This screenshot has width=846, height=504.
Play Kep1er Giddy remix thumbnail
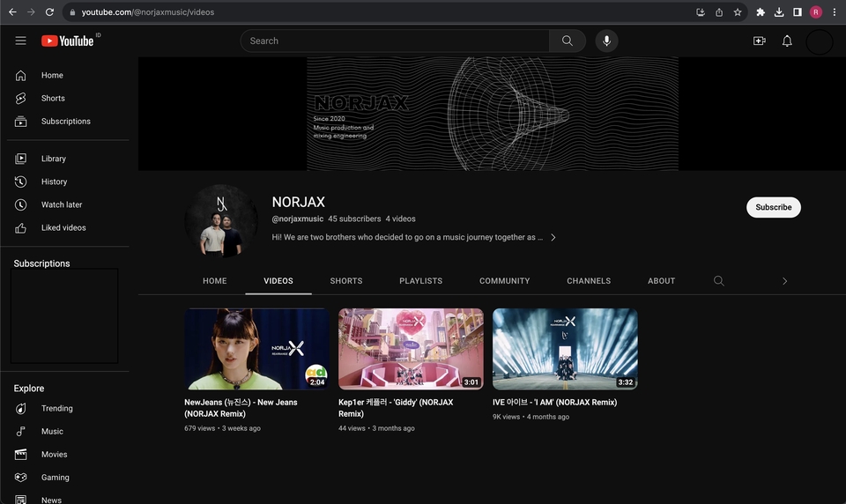coord(411,349)
